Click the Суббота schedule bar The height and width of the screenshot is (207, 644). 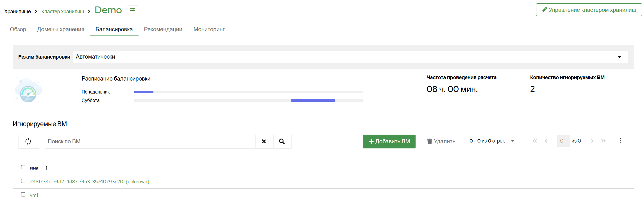tap(248, 100)
